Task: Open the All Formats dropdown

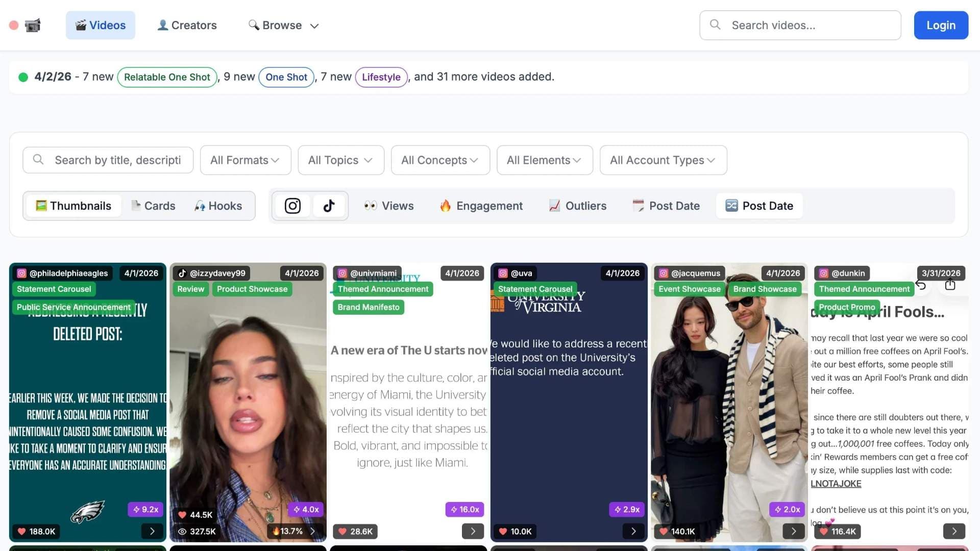Action: [246, 160]
